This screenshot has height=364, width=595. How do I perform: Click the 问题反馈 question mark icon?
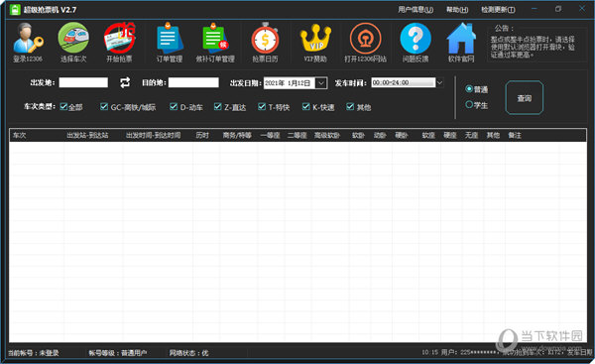coord(416,42)
